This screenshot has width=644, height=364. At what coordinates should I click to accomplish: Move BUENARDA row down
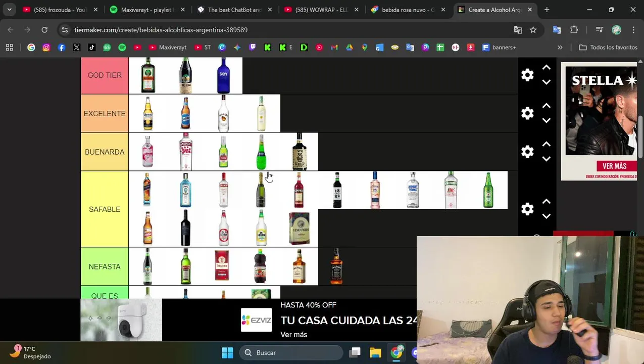pos(546,159)
